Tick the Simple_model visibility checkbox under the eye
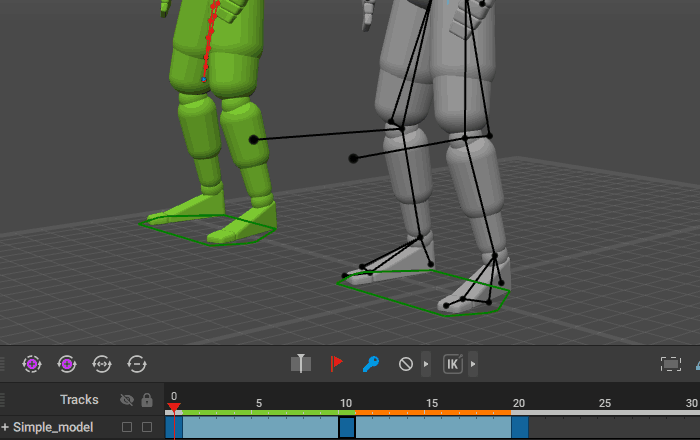Screen dimensions: 700x440 [127, 428]
